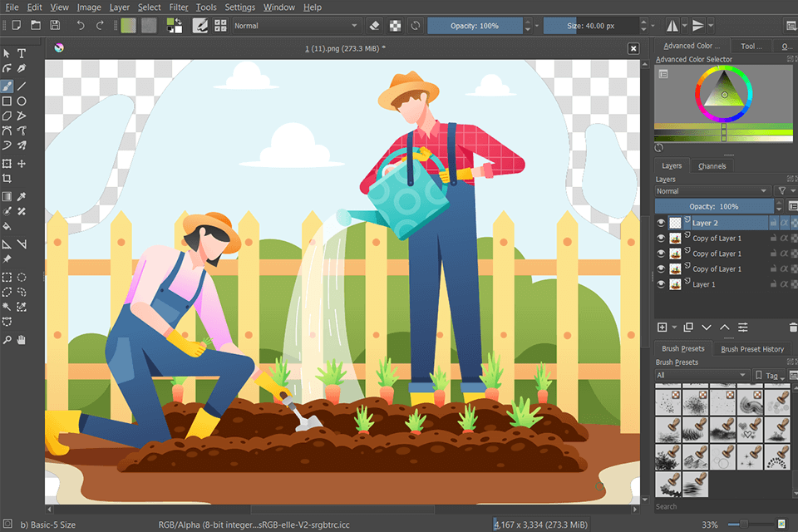
Task: Select the Rectangular Selection tool
Action: click(x=7, y=278)
